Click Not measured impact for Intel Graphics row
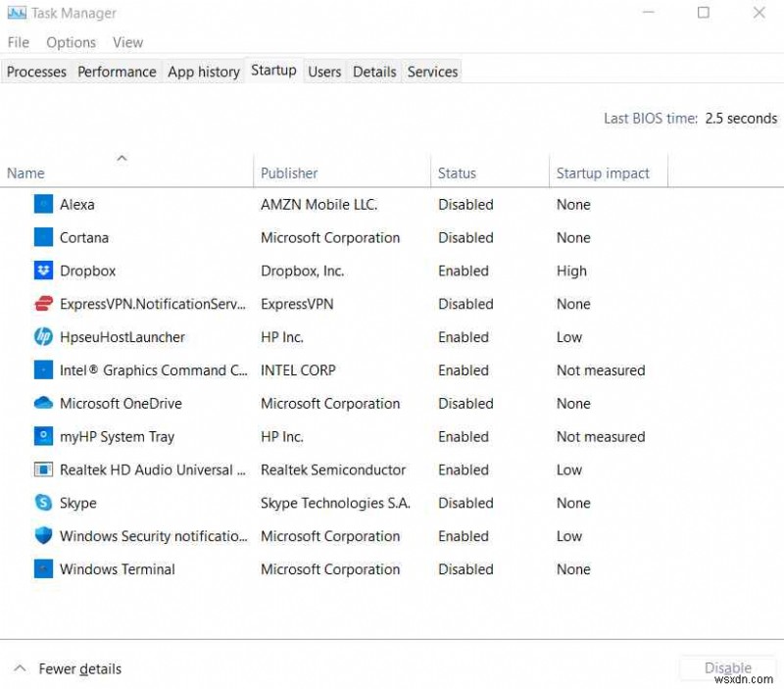Image resolution: width=784 pixels, height=689 pixels. point(601,370)
